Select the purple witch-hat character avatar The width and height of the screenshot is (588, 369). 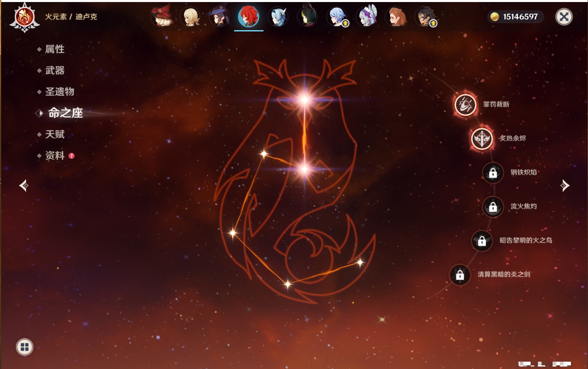pos(219,16)
